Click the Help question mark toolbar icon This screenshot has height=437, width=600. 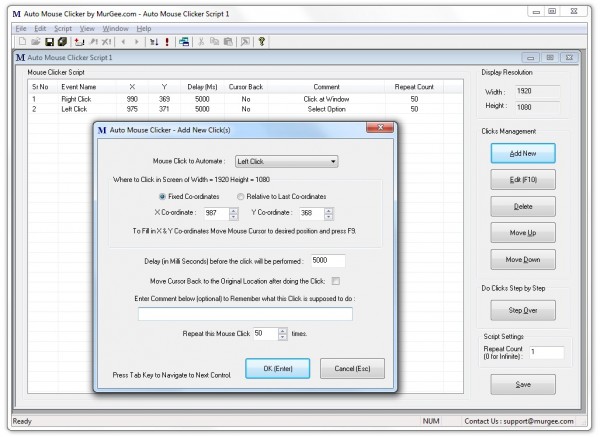[x=261, y=42]
